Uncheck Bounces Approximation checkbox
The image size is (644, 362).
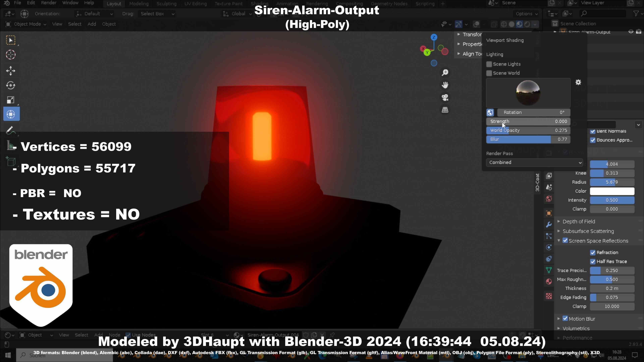pos(593,140)
